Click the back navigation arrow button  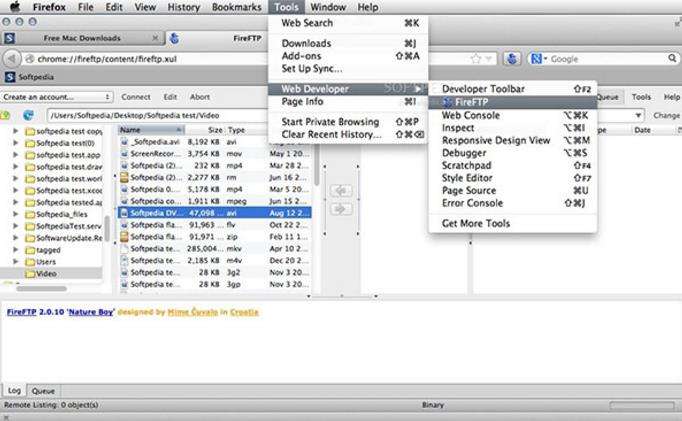pos(12,59)
